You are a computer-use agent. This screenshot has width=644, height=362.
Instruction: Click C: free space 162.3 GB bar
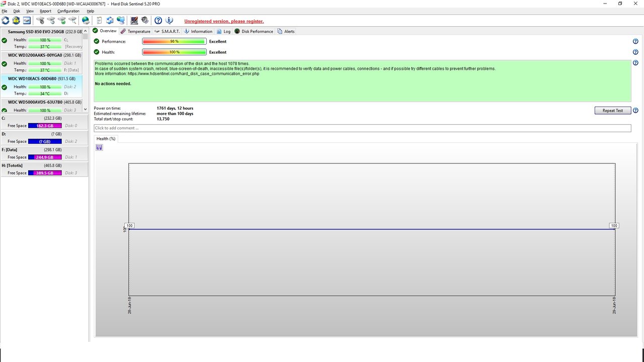[45, 126]
